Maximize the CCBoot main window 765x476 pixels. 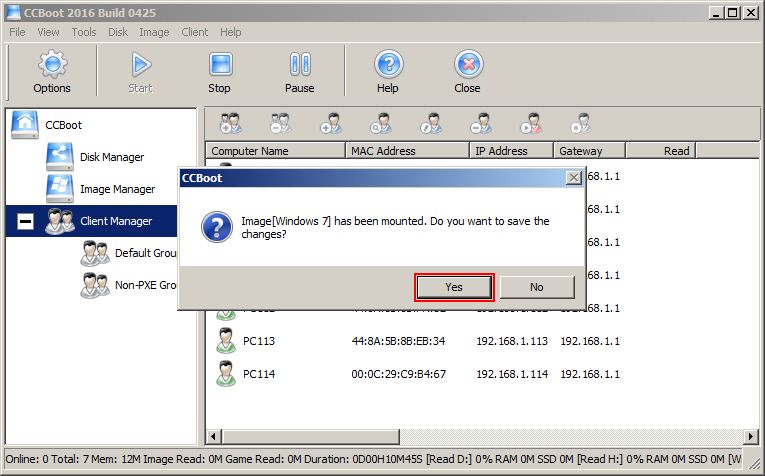pyautogui.click(x=733, y=13)
